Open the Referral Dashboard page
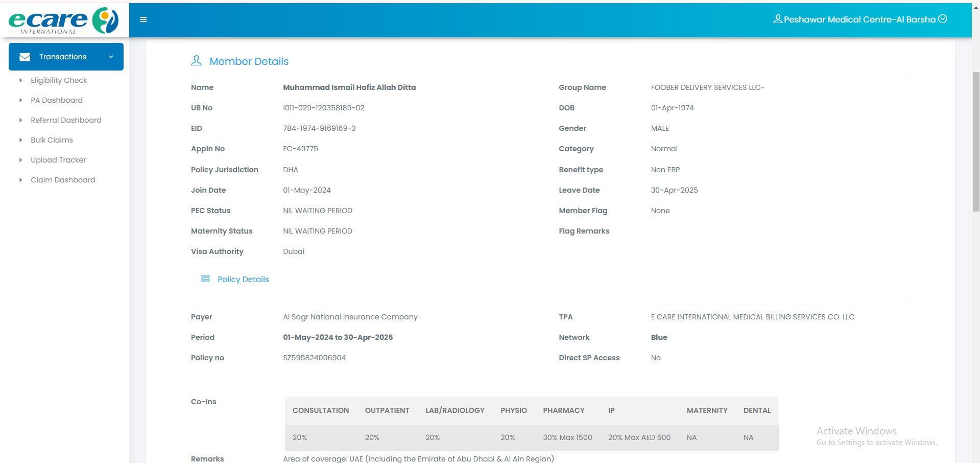 click(66, 120)
